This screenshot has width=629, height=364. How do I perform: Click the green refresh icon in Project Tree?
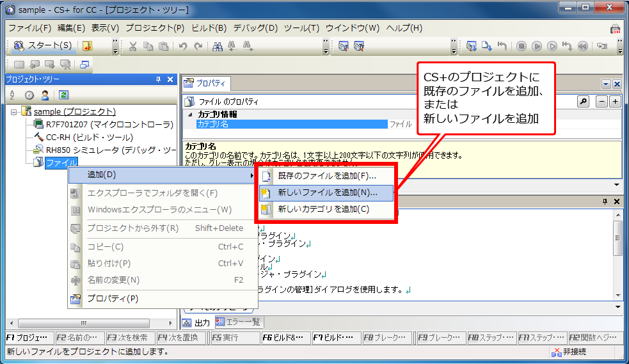click(63, 95)
